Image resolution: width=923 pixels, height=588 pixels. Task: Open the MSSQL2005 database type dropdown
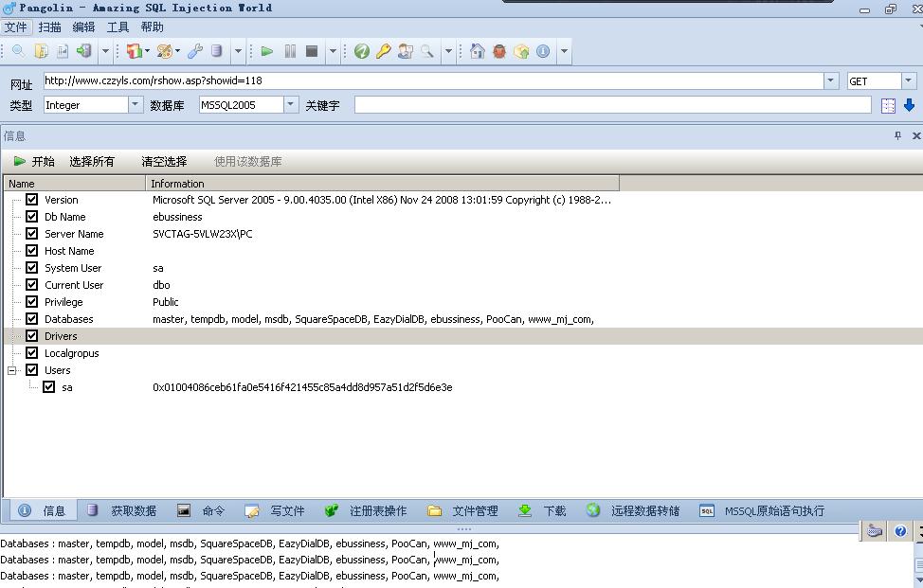click(x=290, y=105)
